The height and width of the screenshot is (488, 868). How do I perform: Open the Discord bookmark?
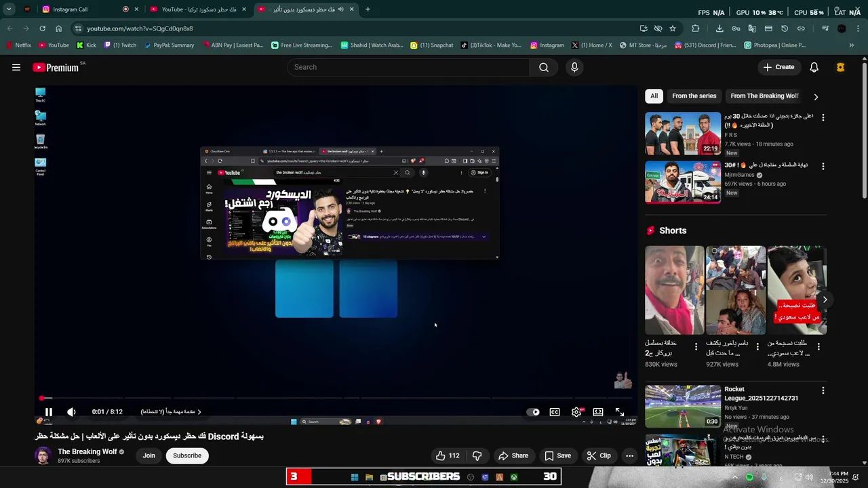coord(705,45)
